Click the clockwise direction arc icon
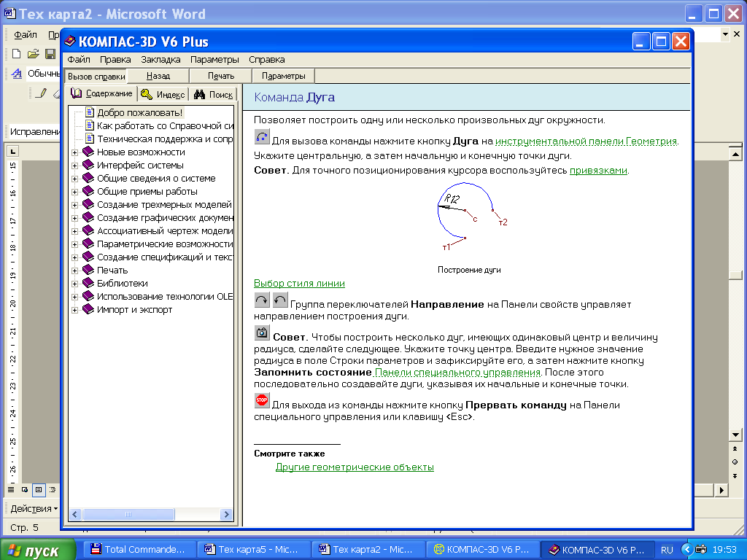Screen dimensions: 747x560 [x=262, y=300]
